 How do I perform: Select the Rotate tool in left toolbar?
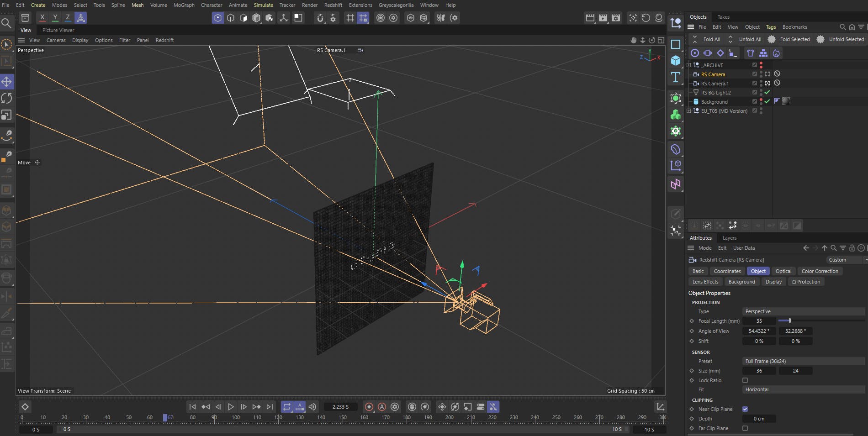coord(7,98)
